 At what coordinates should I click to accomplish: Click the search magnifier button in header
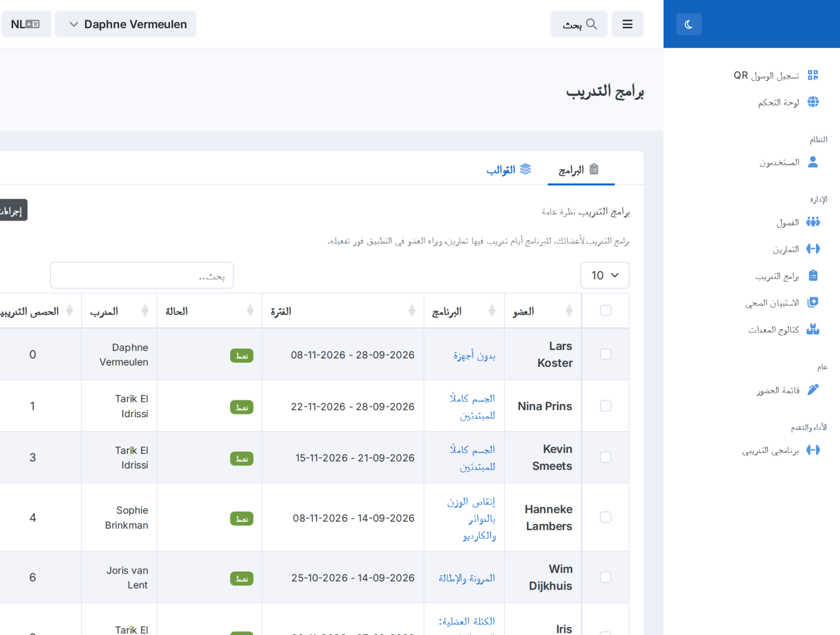coord(579,24)
